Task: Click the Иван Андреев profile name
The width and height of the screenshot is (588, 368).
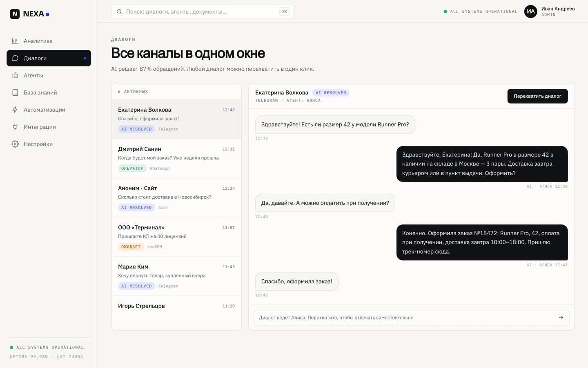Action: point(558,9)
